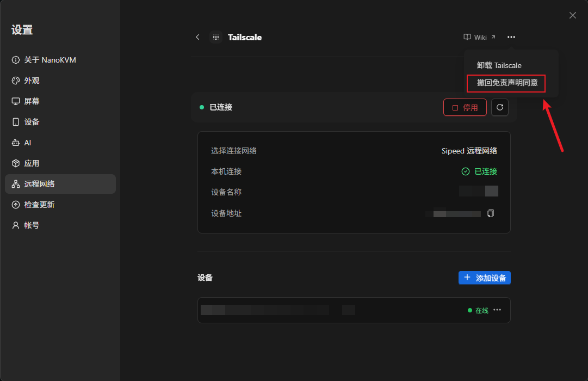Viewport: 588px width, 381px height.
Task: Go to the 帐号 account settings
Action: [x=60, y=225]
